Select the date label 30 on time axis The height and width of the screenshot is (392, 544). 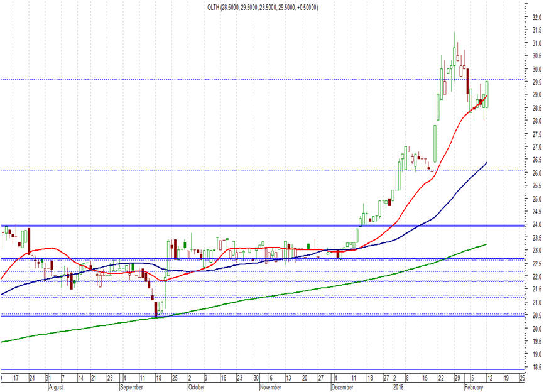(256, 378)
